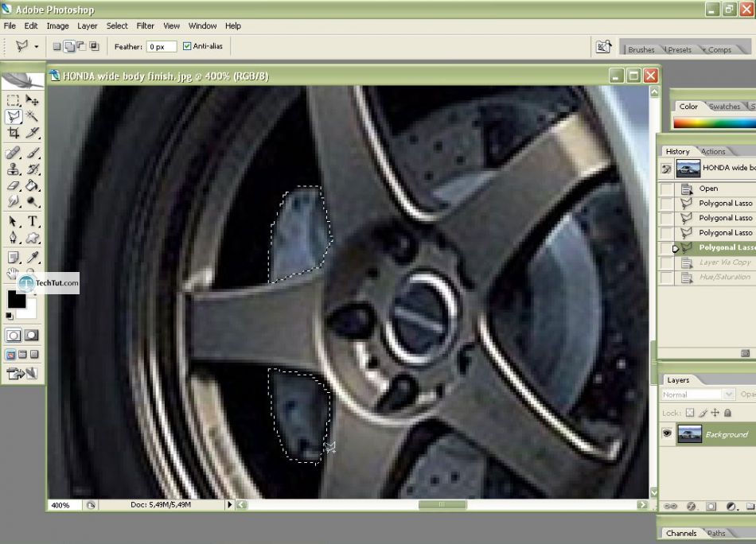Choose Intersect with selection mode
The width and height of the screenshot is (756, 544).
(94, 47)
